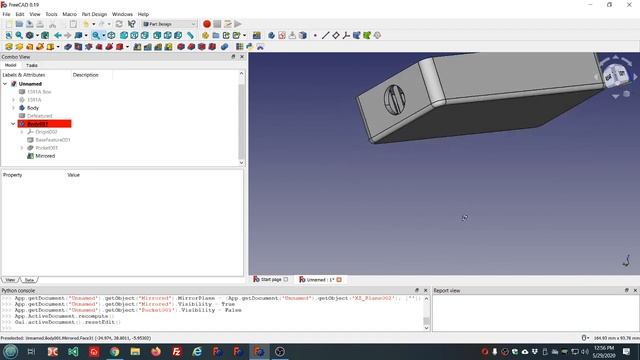Open File Explorer from the taskbar

136,351
